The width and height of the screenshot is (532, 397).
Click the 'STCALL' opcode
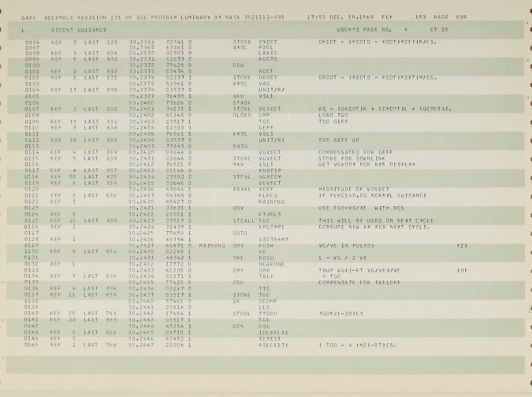(244, 220)
